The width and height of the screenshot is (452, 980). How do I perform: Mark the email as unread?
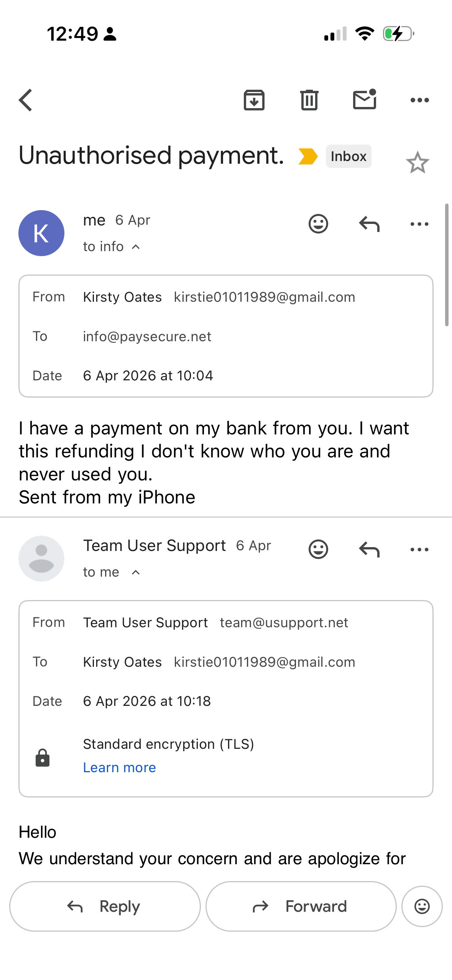point(364,99)
